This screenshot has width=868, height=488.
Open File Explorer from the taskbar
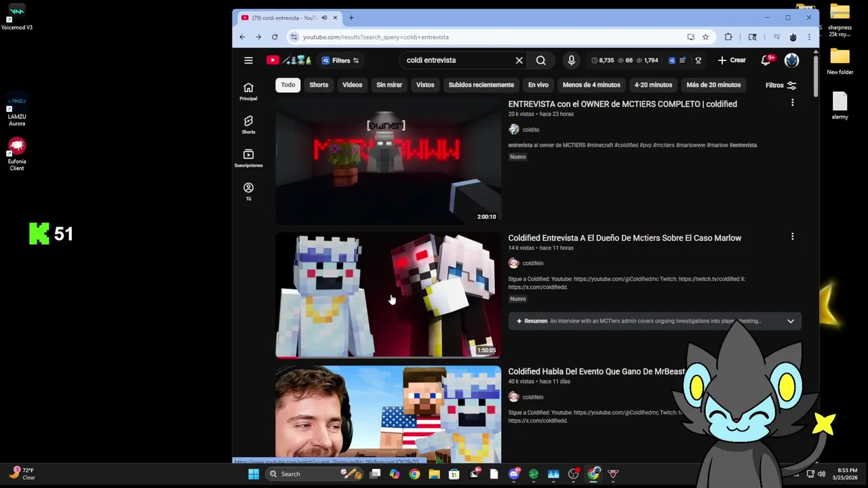(434, 474)
